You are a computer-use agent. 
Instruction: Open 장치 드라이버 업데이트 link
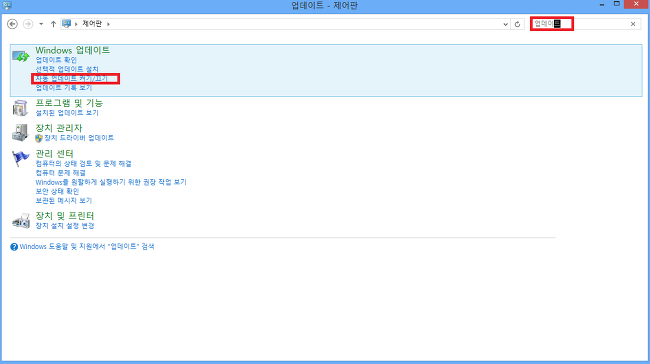click(x=79, y=138)
